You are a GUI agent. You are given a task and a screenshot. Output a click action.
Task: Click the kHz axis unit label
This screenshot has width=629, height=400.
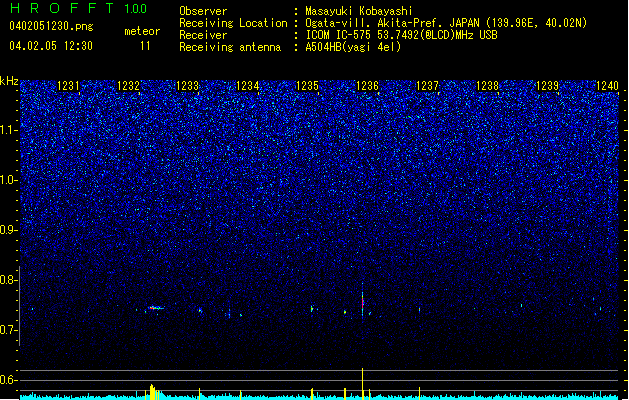pos(9,81)
